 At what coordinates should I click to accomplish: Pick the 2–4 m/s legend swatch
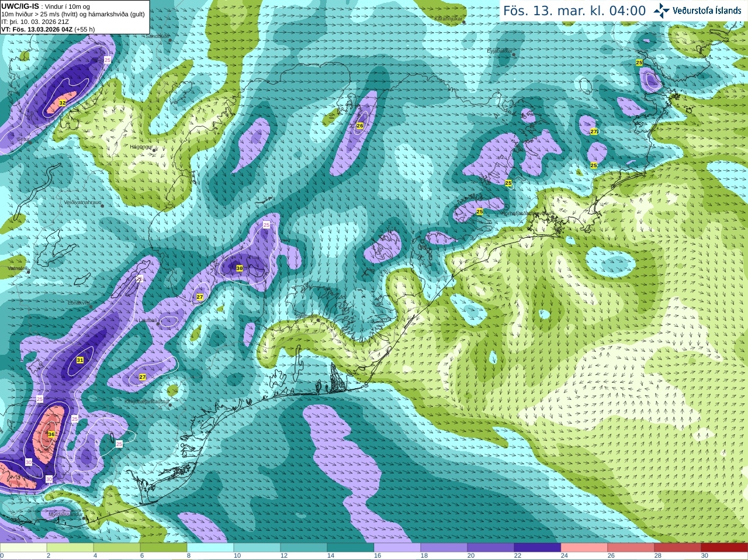tap(70, 548)
